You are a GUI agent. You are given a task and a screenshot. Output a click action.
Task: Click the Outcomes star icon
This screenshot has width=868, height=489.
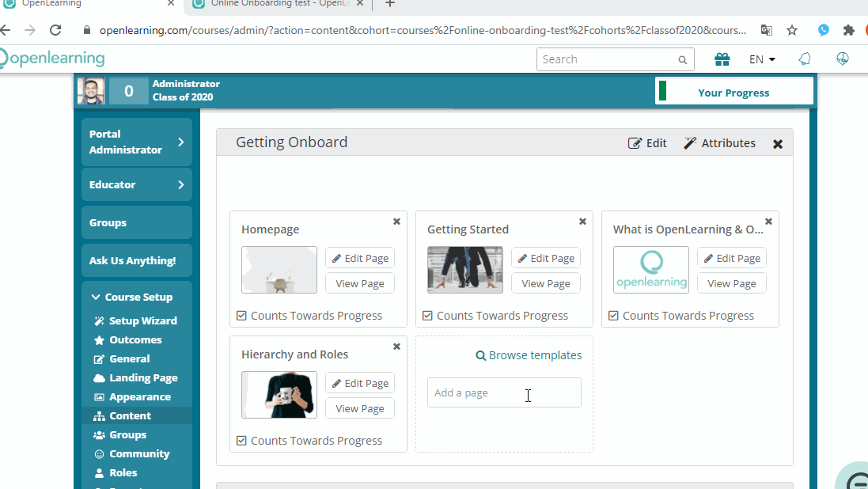tap(99, 340)
